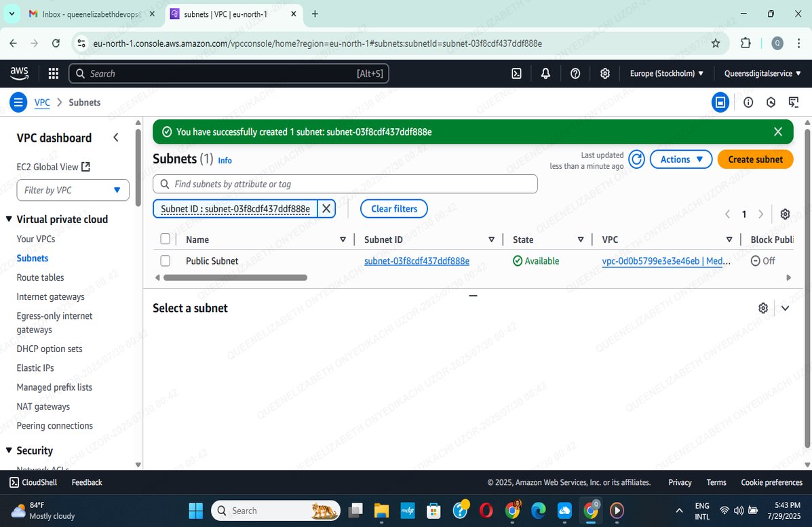Open browser extensions puzzle icon

746,43
